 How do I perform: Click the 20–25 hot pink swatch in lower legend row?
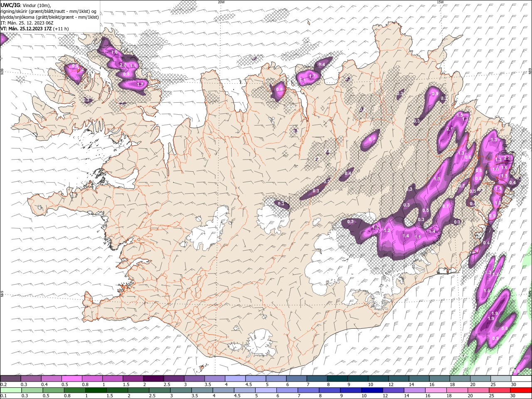coord(478,390)
